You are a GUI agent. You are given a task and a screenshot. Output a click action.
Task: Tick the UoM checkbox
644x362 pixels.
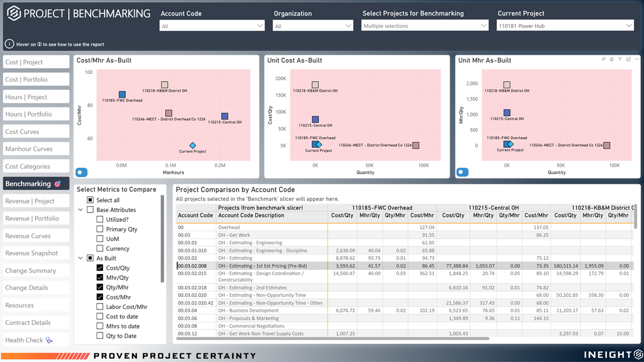(100, 238)
